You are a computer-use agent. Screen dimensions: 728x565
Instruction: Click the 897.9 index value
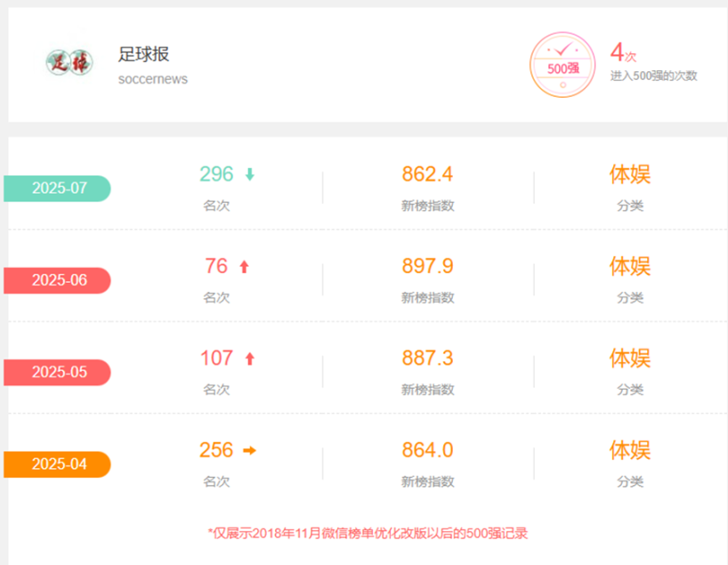tap(427, 266)
